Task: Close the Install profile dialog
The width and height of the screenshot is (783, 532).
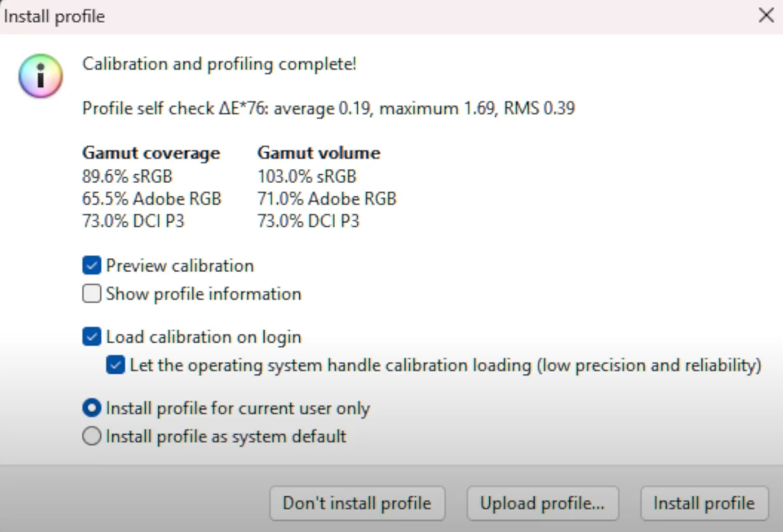Action: [766, 15]
